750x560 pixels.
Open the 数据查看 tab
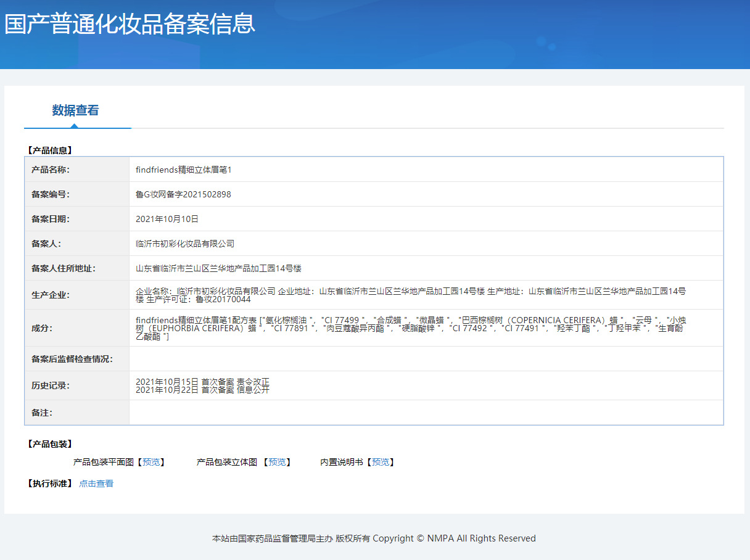(75, 110)
